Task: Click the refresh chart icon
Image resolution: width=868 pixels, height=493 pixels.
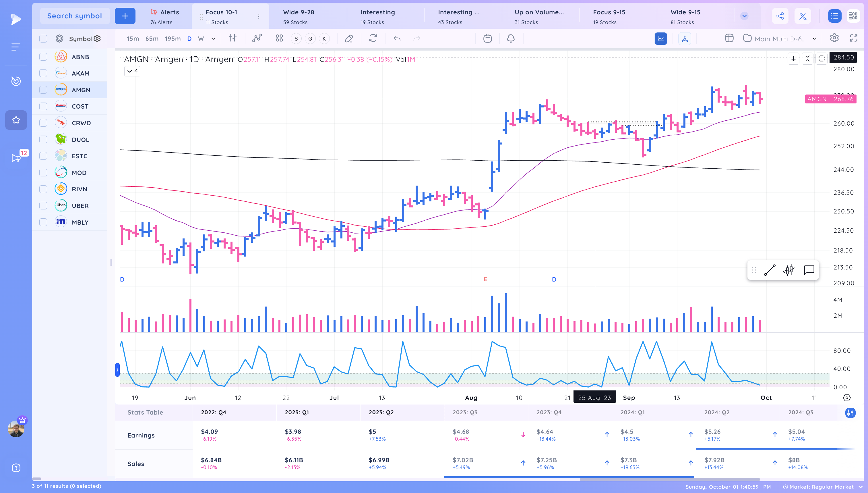Action: (x=373, y=38)
